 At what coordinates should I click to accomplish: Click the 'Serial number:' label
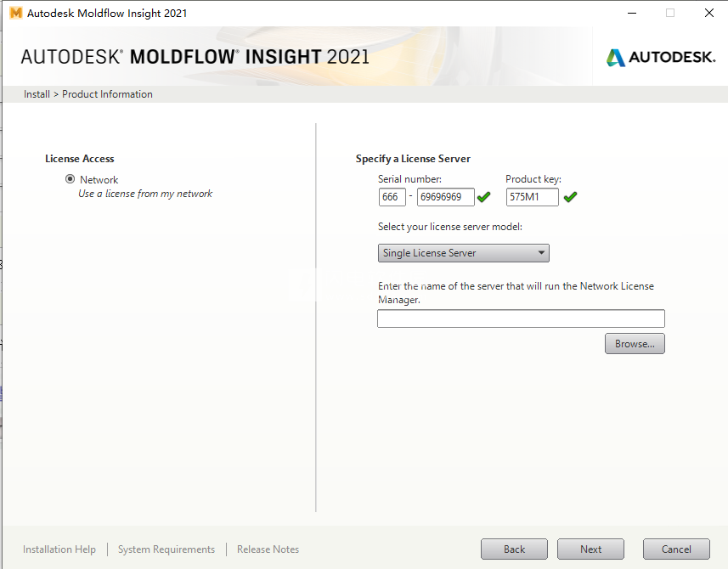point(409,179)
